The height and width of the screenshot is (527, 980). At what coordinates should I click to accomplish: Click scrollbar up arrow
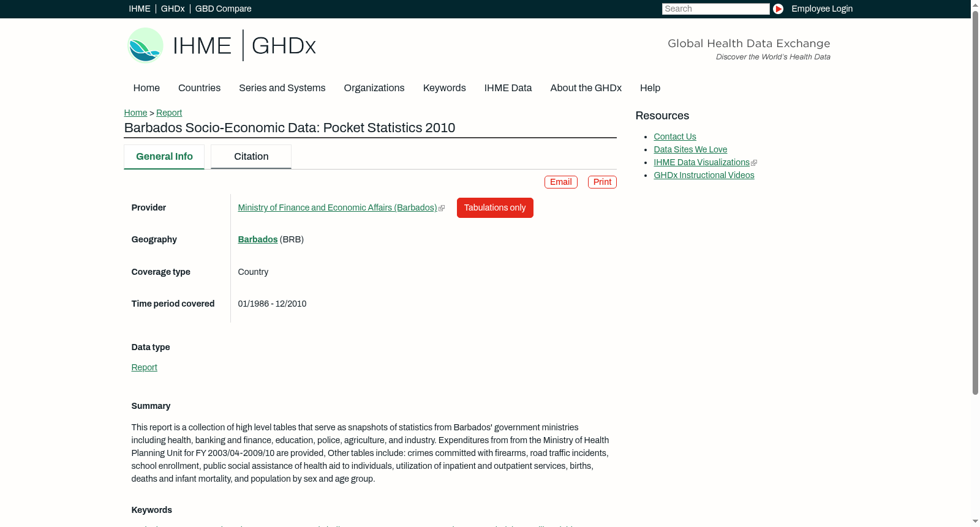[975, 4]
